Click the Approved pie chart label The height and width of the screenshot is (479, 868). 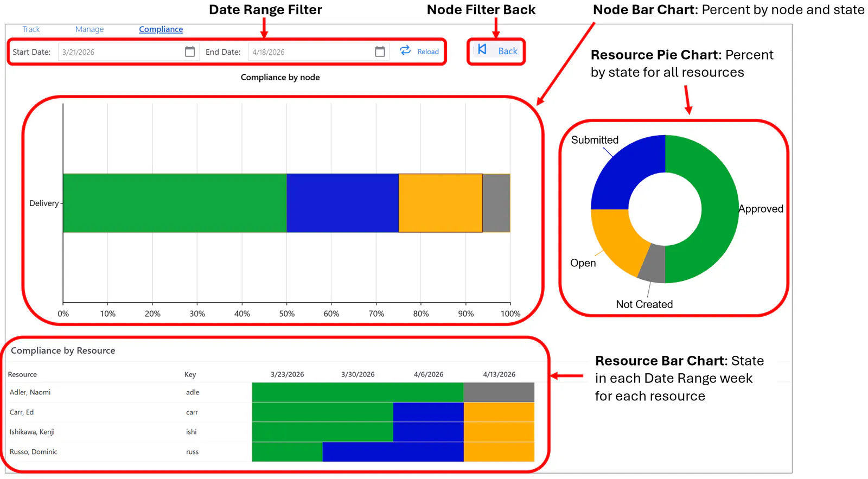[761, 209]
